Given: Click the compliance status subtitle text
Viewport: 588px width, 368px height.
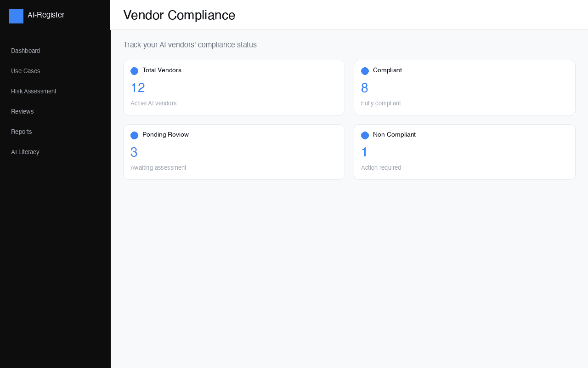Looking at the screenshot, I should tap(190, 45).
